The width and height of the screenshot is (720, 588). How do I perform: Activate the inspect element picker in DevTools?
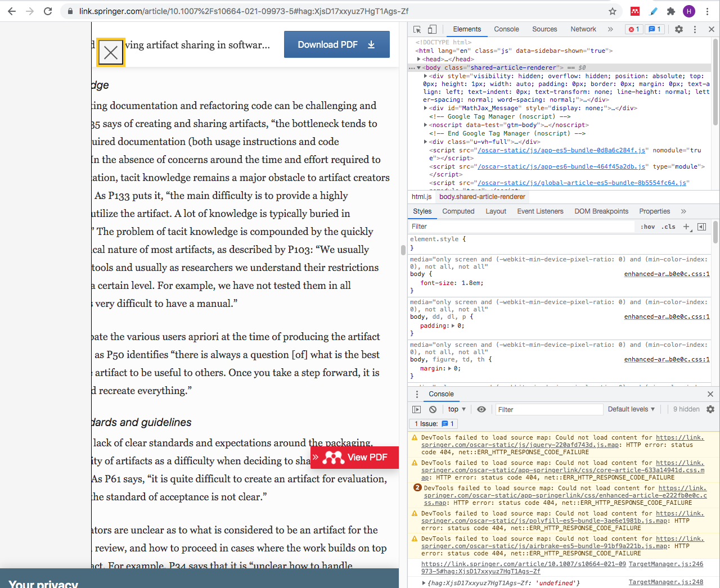[x=417, y=29]
